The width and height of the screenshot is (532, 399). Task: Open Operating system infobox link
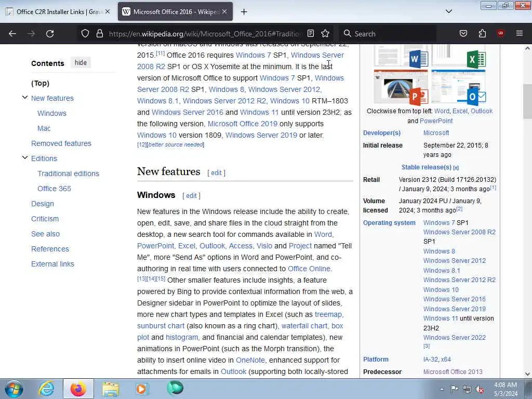click(x=389, y=223)
